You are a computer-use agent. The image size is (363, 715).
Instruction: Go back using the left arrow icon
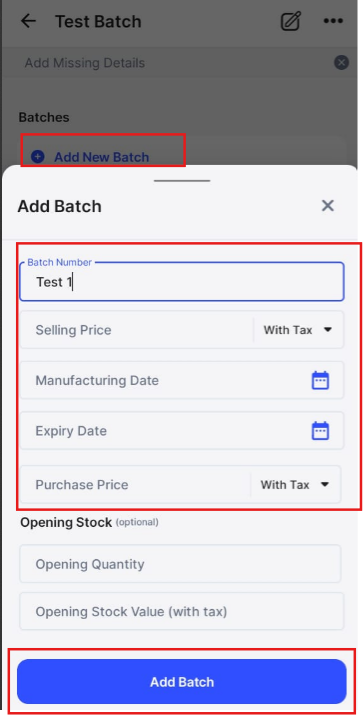[x=28, y=21]
